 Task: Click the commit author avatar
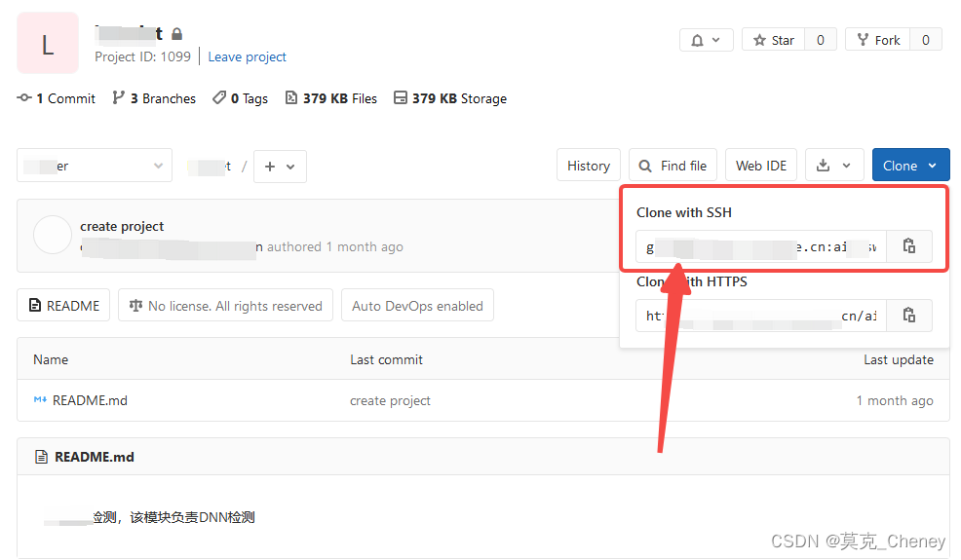coord(53,235)
